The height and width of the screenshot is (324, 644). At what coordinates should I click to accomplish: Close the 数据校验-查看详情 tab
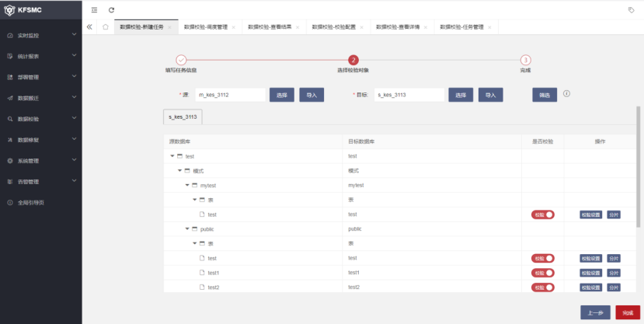[426, 27]
